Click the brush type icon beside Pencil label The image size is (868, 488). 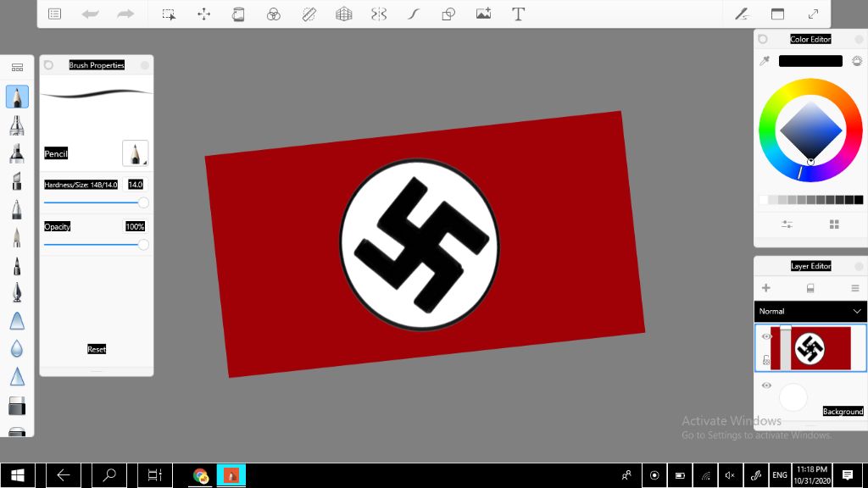click(x=135, y=153)
